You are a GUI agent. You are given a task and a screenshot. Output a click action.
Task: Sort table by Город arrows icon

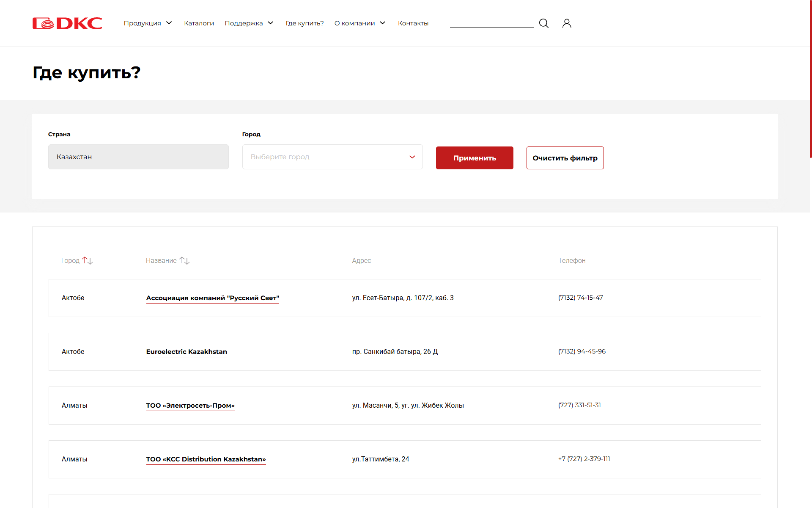pyautogui.click(x=88, y=261)
